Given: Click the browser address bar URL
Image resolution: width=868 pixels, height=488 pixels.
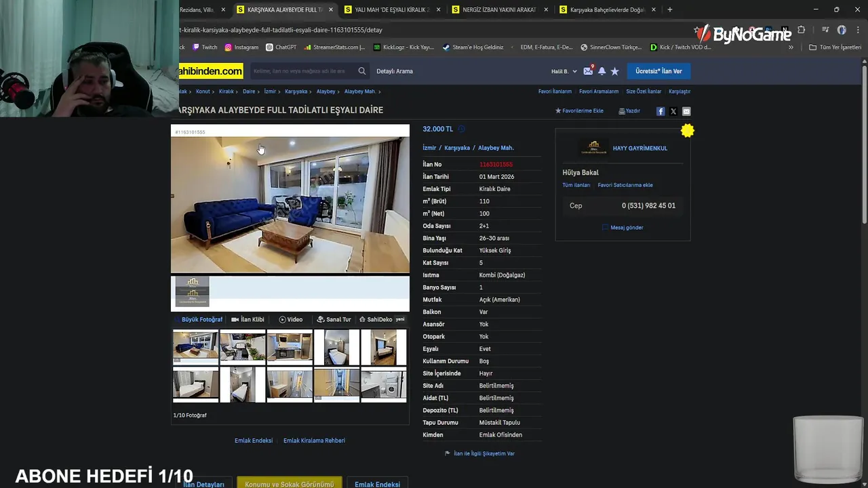Looking at the screenshot, I should click(x=281, y=30).
